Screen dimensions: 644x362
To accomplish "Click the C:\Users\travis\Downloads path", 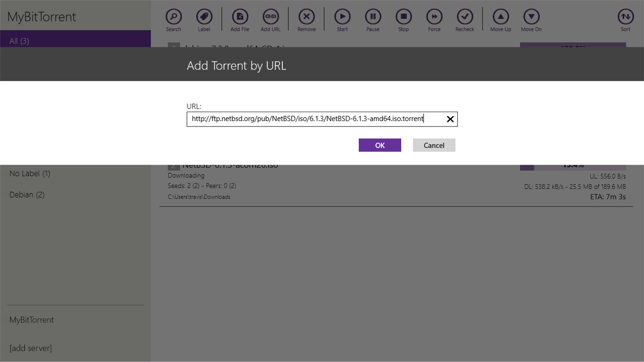I will click(x=199, y=197).
